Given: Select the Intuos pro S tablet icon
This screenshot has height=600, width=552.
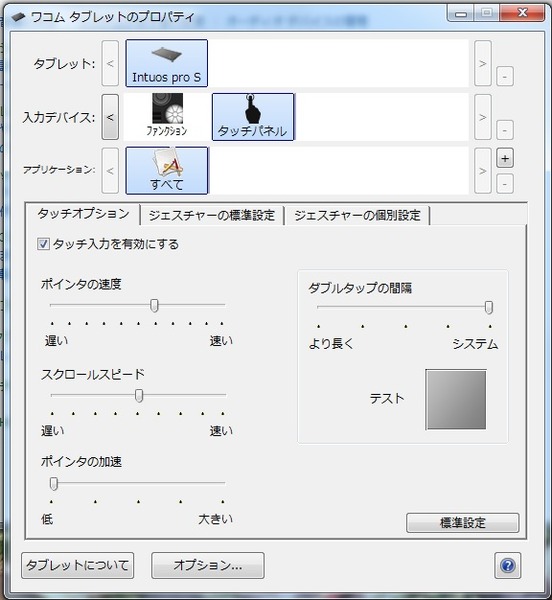Looking at the screenshot, I should (x=166, y=63).
